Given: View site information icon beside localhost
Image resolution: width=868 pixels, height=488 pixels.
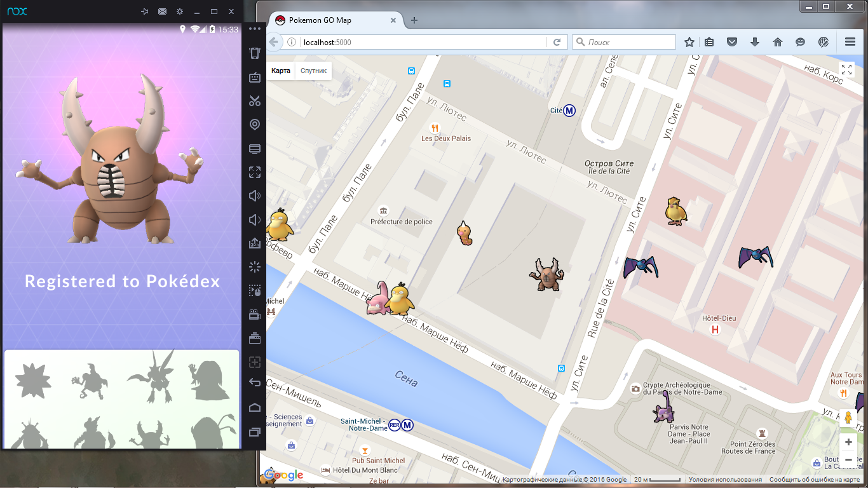Looking at the screenshot, I should 292,42.
